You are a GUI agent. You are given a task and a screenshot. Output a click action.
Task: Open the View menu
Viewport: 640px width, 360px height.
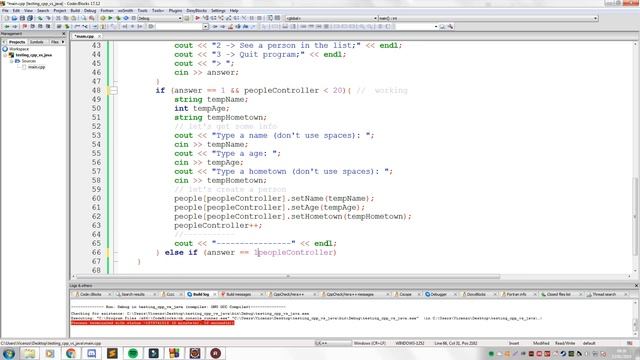[28, 11]
